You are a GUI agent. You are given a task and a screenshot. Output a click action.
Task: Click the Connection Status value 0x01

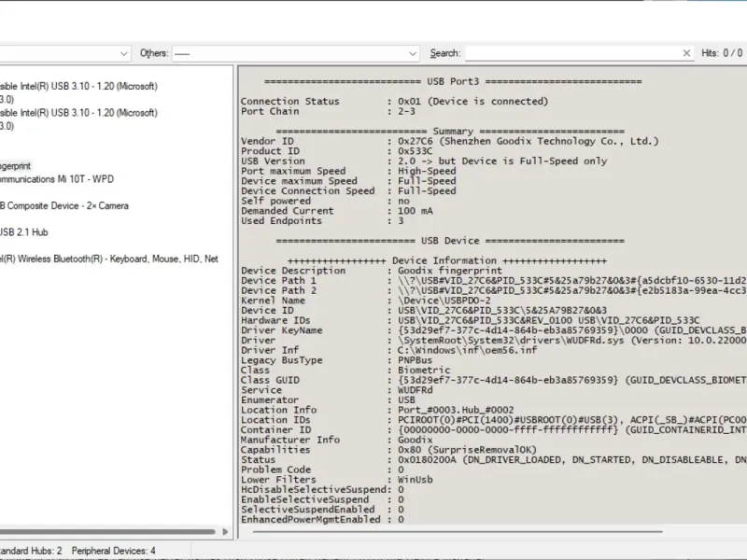tap(472, 102)
